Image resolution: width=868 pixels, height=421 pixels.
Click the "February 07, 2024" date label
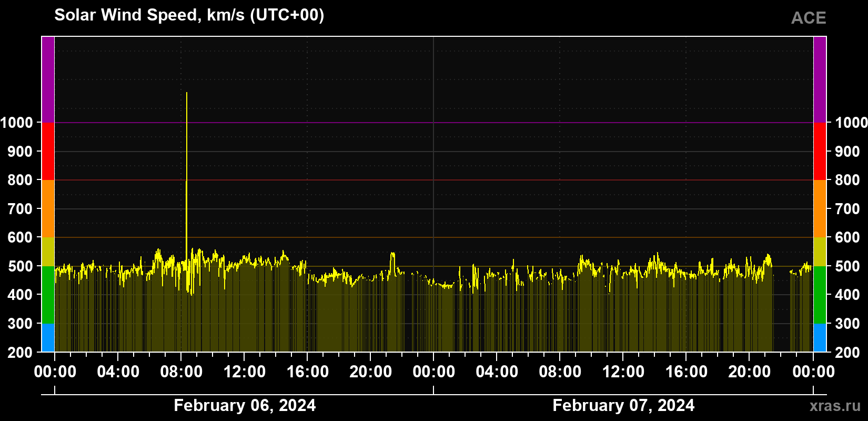[x=623, y=405]
